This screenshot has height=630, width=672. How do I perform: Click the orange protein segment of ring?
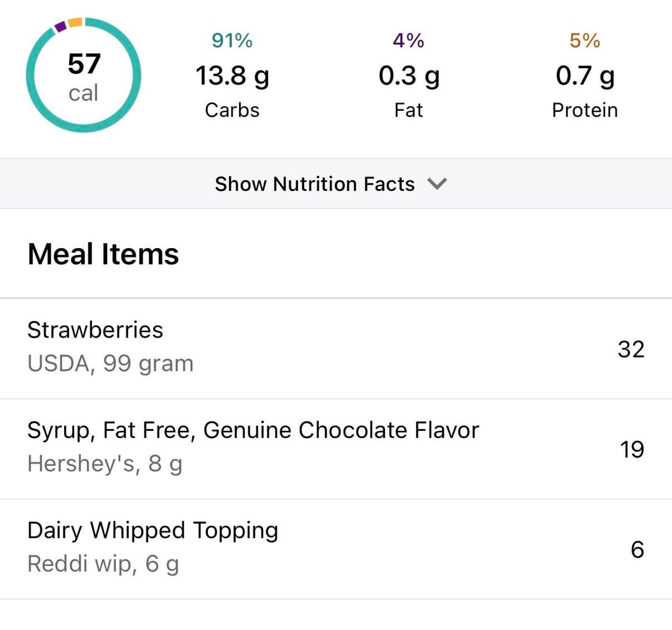pos(75,23)
